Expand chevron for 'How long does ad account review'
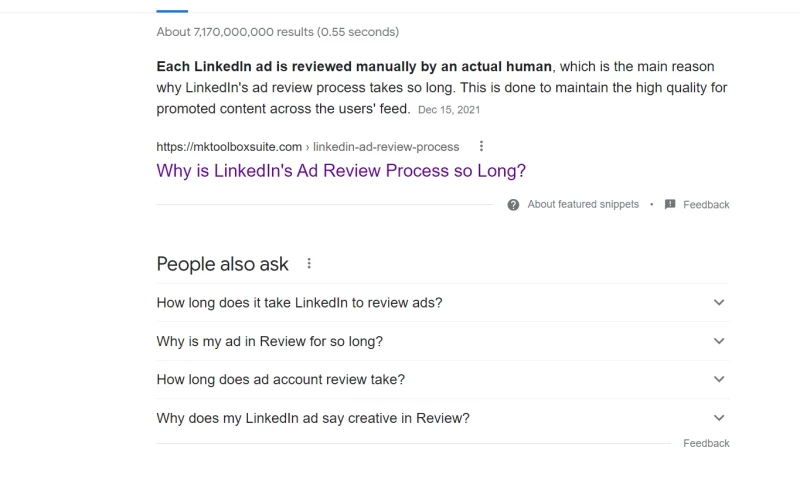This screenshot has height=480, width=800. point(718,379)
